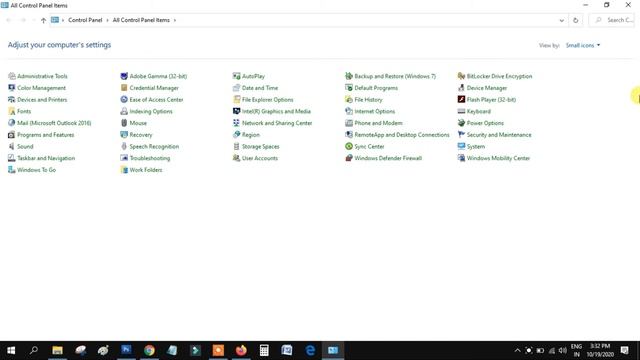This screenshot has height=360, width=640.
Task: Open Phone and Modem link
Action: pos(378,123)
